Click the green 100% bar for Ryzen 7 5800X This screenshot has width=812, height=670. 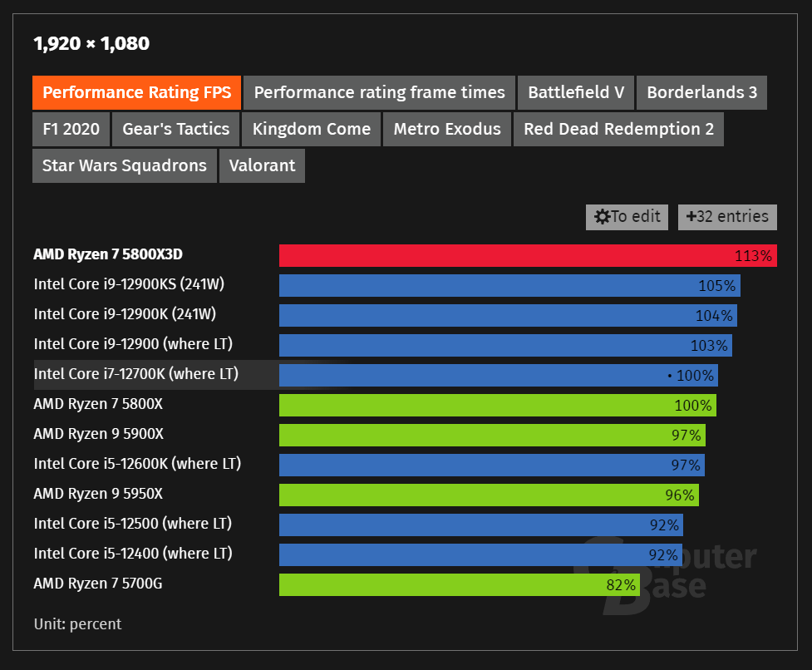[x=498, y=406]
